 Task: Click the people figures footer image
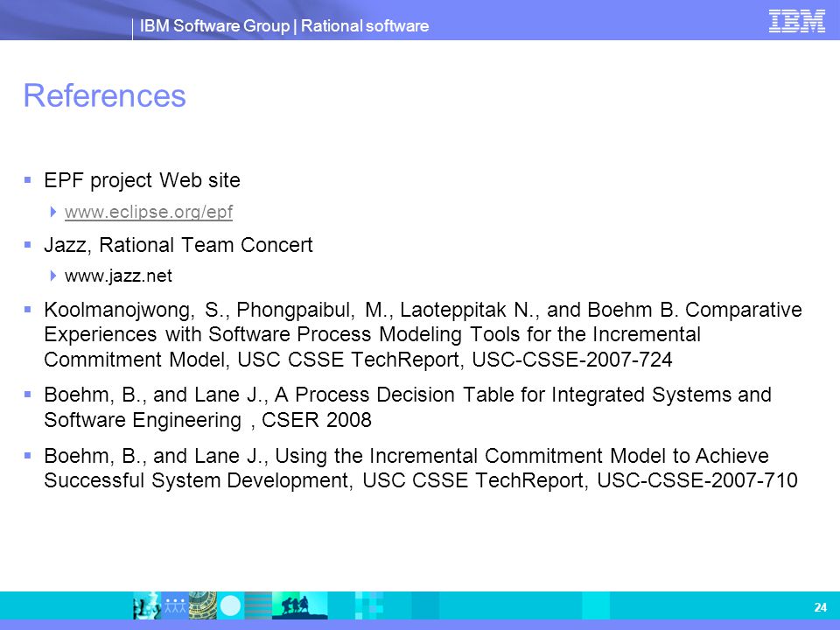175,605
